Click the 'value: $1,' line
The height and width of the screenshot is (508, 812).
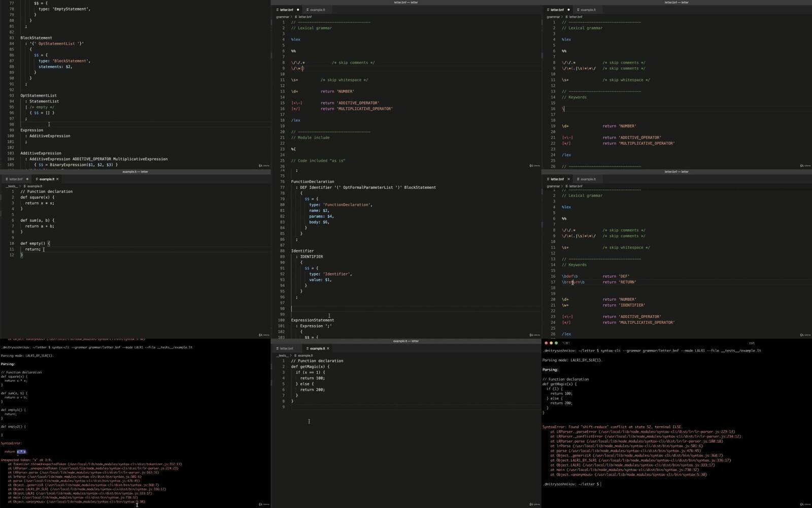tap(320, 280)
